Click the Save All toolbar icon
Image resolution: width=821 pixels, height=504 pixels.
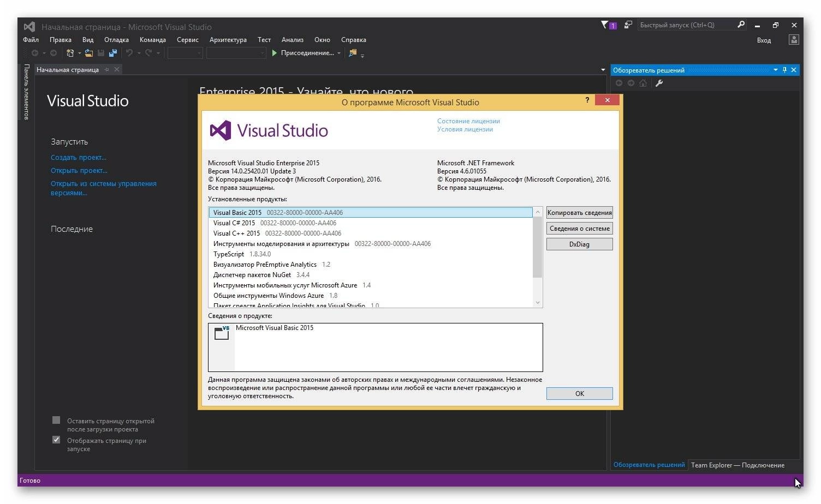[x=113, y=53]
